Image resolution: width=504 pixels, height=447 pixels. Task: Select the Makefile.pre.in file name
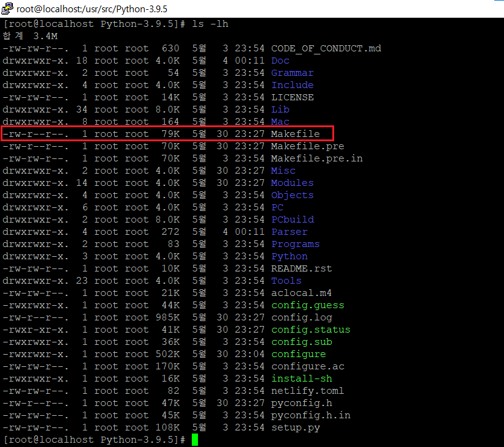coord(316,158)
